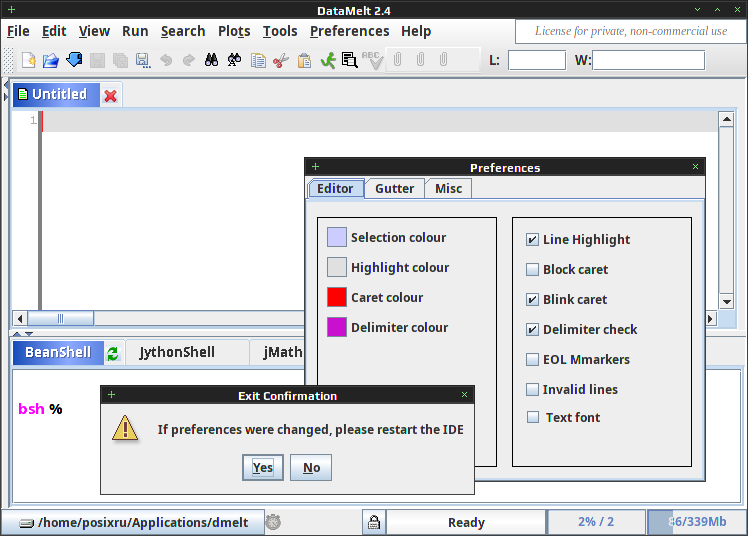748x536 pixels.
Task: Select the BeanShell tab
Action: pyautogui.click(x=58, y=352)
